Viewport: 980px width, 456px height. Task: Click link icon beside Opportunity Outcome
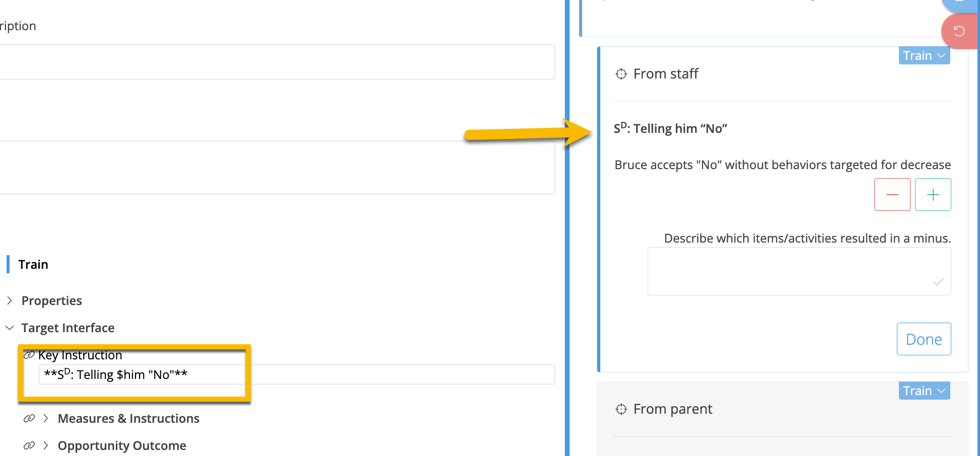click(29, 445)
